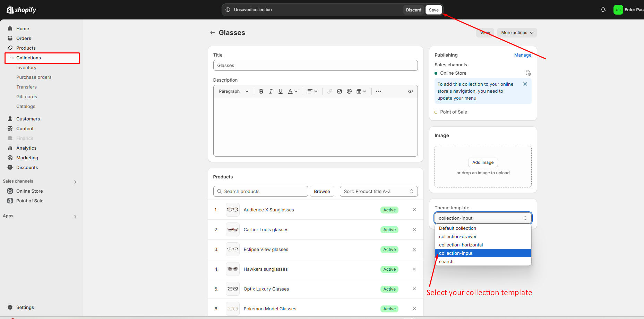Dismiss the navigation info banner
This screenshot has height=319, width=644.
coord(525,84)
